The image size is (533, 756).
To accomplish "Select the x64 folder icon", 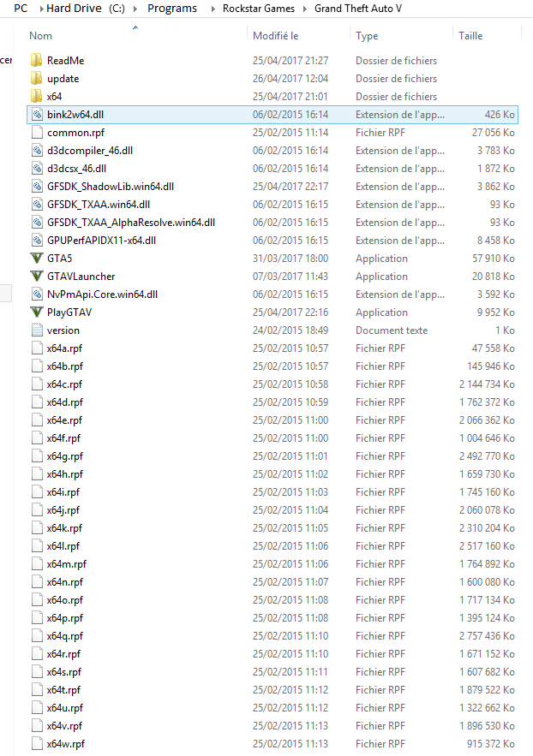I will pyautogui.click(x=37, y=96).
